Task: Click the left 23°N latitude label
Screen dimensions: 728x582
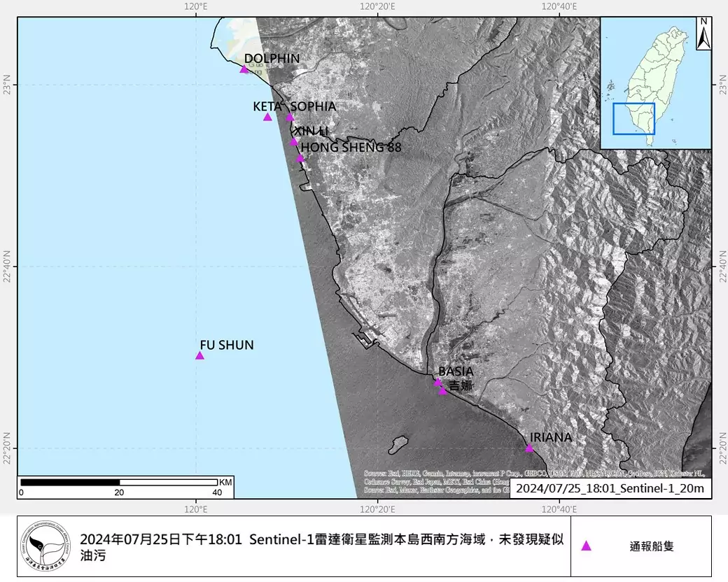Action: [7, 85]
